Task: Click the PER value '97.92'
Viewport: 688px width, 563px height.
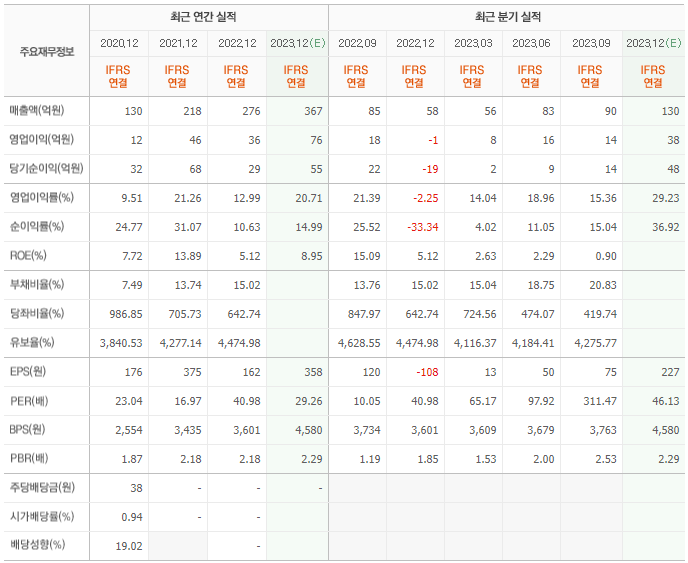Action: pyautogui.click(x=541, y=402)
